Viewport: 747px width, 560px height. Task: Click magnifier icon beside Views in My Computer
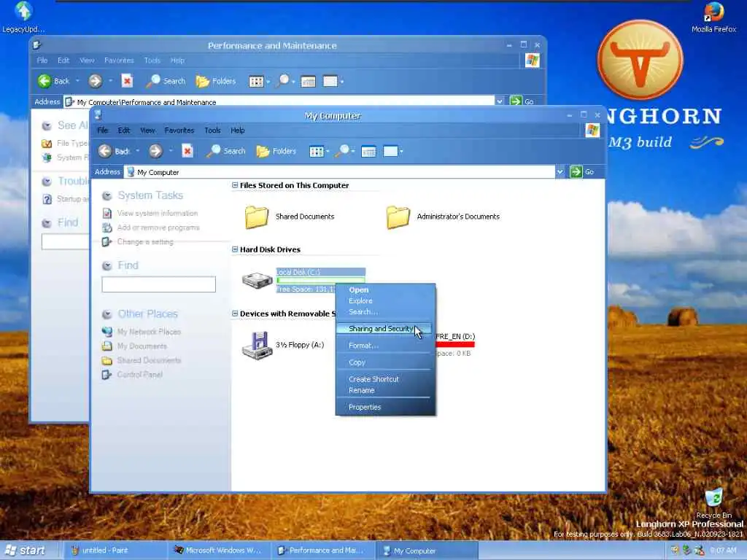click(342, 151)
